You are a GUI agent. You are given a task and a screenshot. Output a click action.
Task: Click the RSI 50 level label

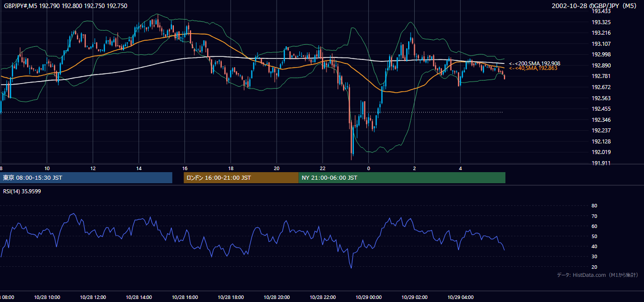click(x=594, y=236)
